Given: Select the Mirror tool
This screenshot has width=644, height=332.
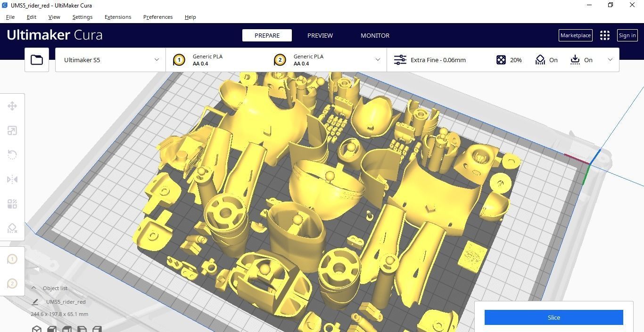Looking at the screenshot, I should [x=12, y=179].
